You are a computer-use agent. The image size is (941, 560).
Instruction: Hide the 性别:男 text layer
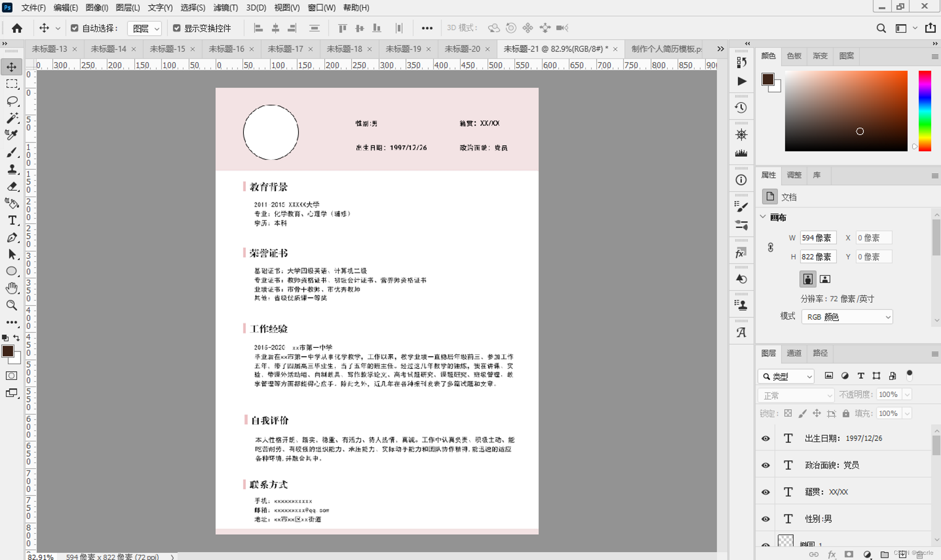point(765,519)
